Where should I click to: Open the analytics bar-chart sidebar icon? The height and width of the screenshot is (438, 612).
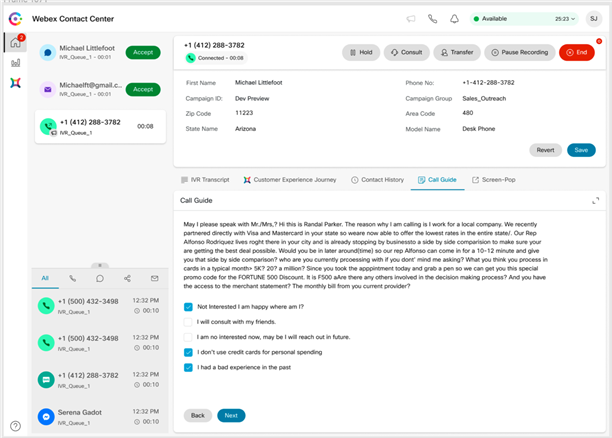15,63
